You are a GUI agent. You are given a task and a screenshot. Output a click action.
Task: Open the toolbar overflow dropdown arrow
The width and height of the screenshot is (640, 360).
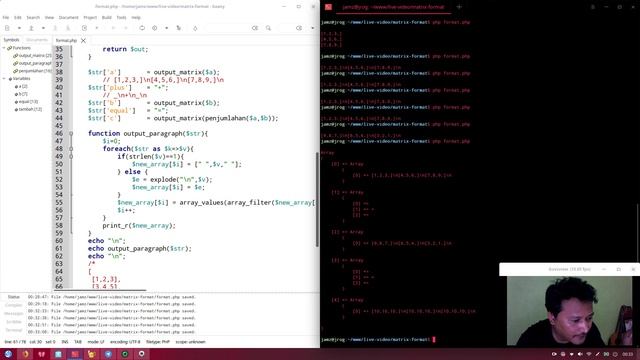point(313,28)
